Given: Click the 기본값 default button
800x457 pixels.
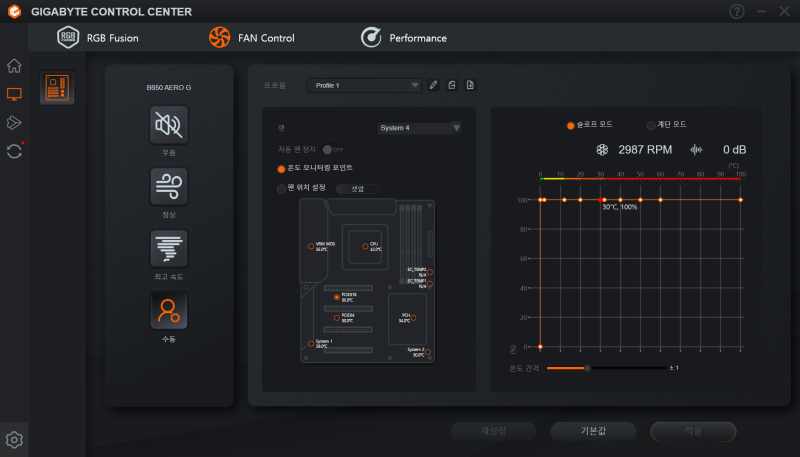Looking at the screenshot, I should (x=593, y=431).
